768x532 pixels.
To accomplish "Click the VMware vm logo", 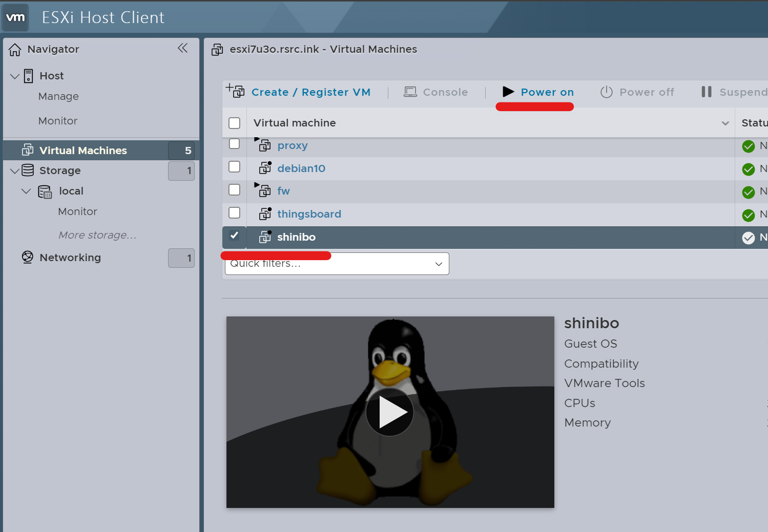I will click(15, 17).
